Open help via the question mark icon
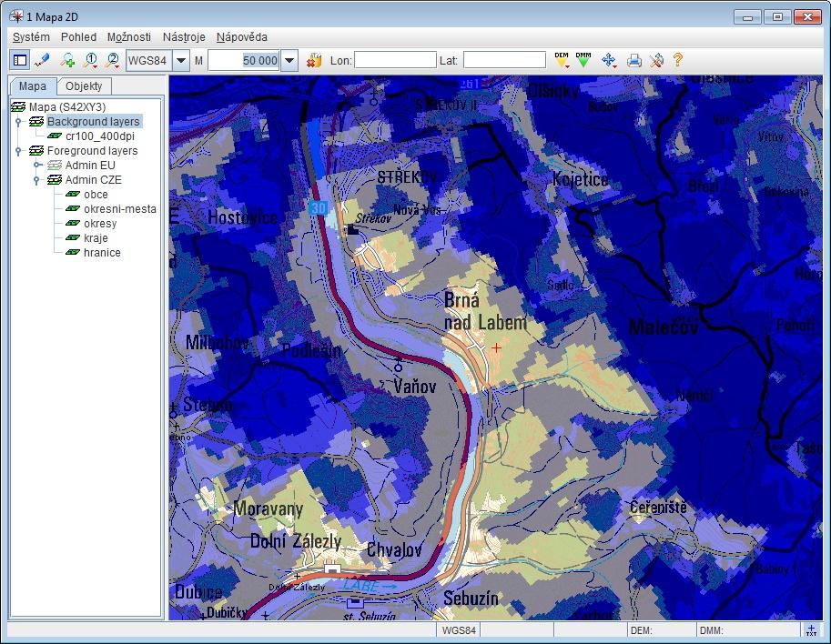This screenshot has width=831, height=644. pos(677,60)
